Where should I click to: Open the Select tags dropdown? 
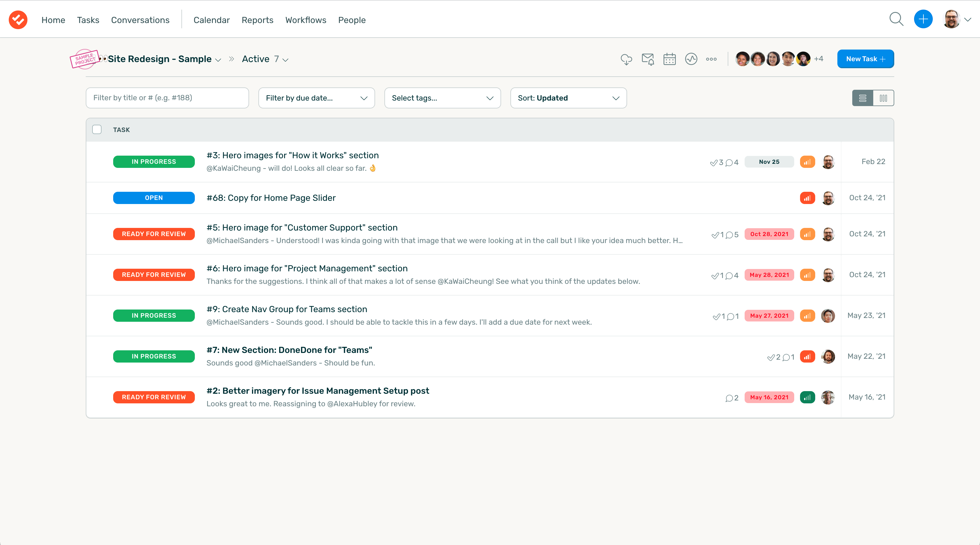442,98
